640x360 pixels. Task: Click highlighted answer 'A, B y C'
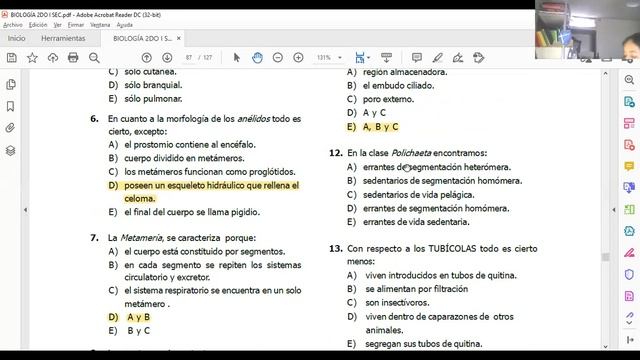380,127
